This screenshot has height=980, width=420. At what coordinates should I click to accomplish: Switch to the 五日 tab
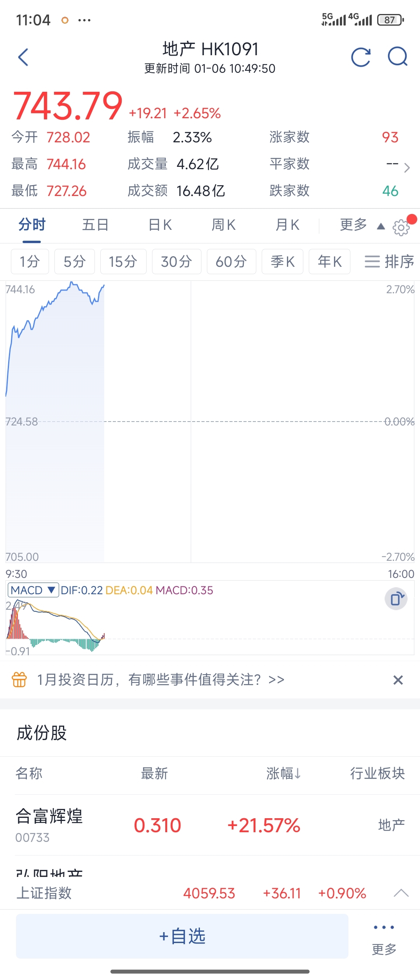pyautogui.click(x=95, y=225)
